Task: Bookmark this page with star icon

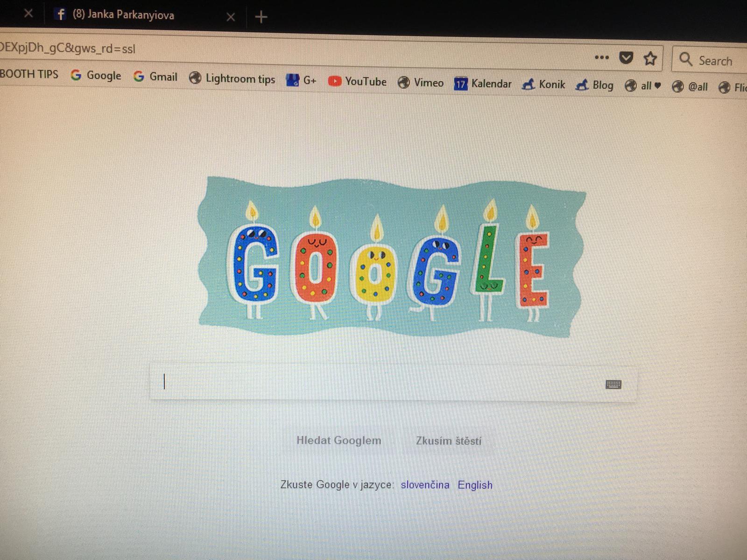Action: tap(650, 59)
